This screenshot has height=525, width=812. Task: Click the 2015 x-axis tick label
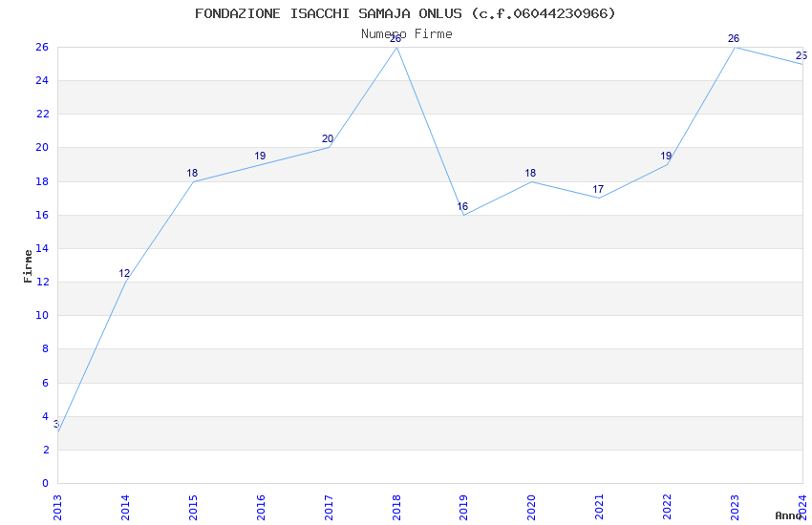coord(193,508)
